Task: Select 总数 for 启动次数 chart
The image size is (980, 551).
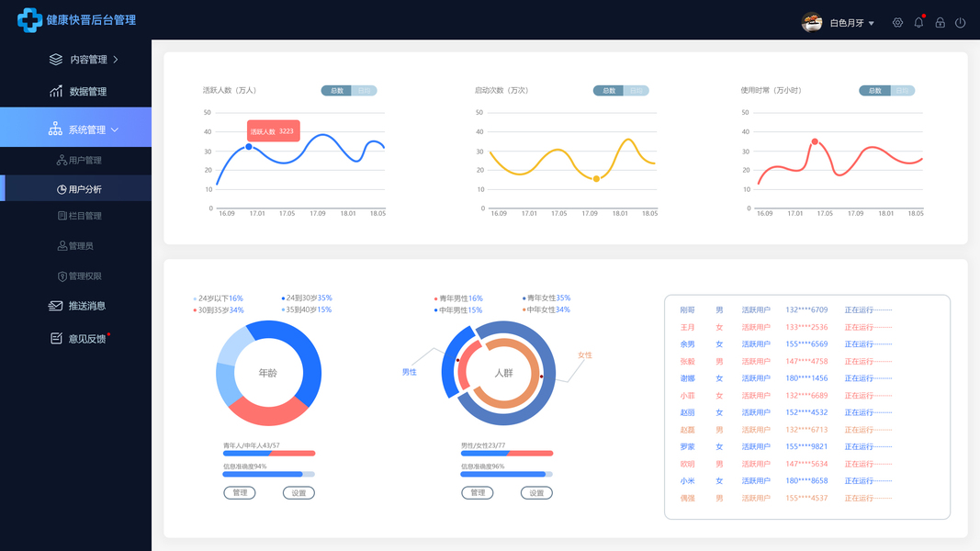Action: (609, 91)
